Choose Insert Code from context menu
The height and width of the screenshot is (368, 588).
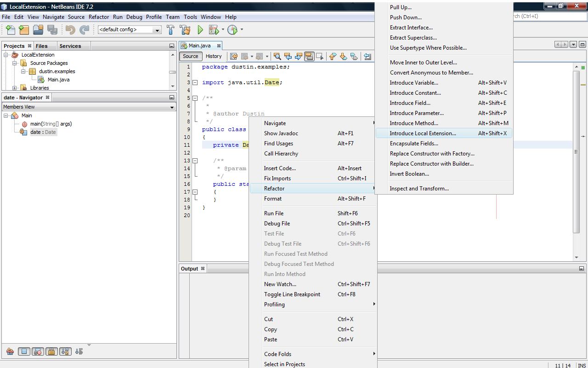pyautogui.click(x=313, y=168)
